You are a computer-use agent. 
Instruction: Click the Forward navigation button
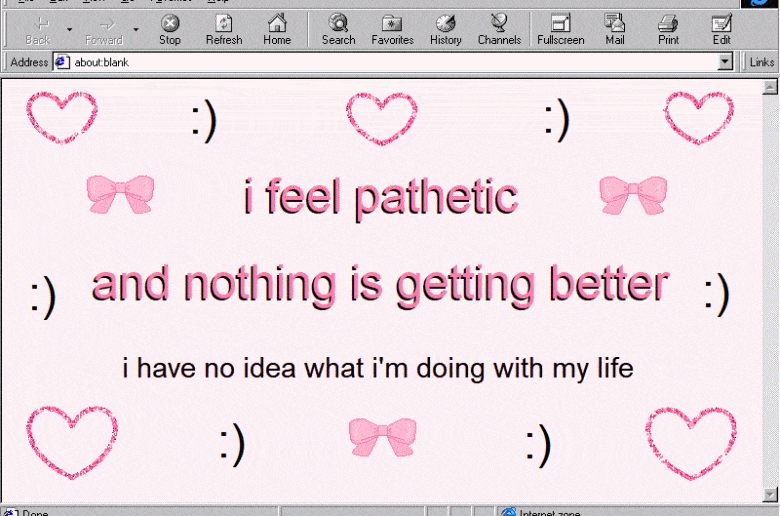(104, 29)
